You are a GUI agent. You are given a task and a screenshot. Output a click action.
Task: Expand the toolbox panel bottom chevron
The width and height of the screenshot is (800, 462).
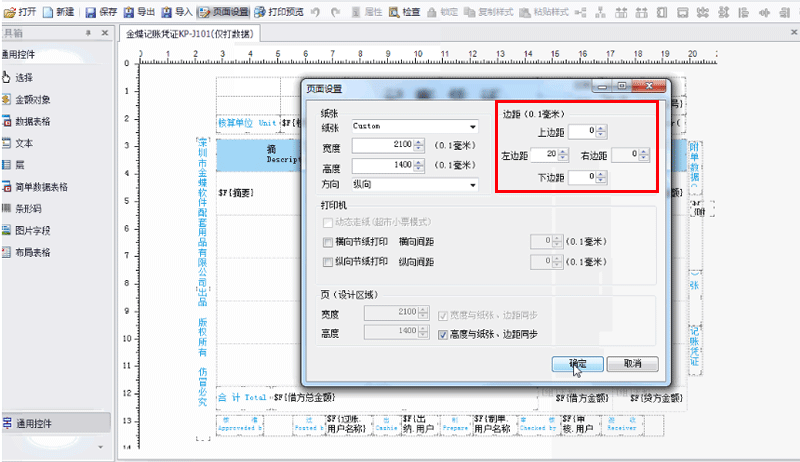click(101, 447)
